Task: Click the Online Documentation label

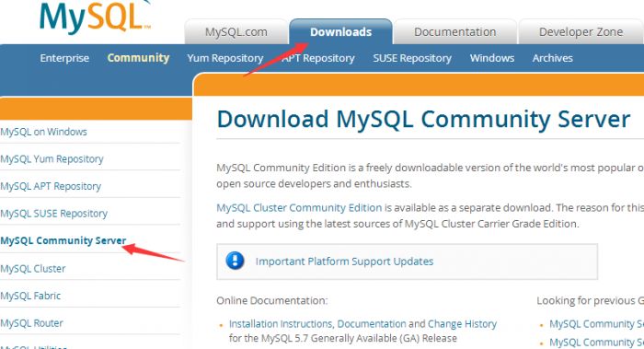Action: (x=272, y=300)
